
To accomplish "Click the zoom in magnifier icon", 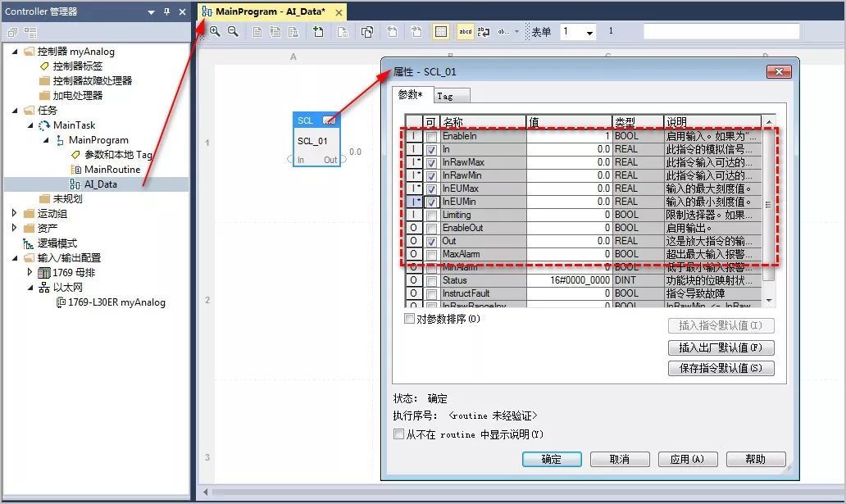I will [x=215, y=32].
